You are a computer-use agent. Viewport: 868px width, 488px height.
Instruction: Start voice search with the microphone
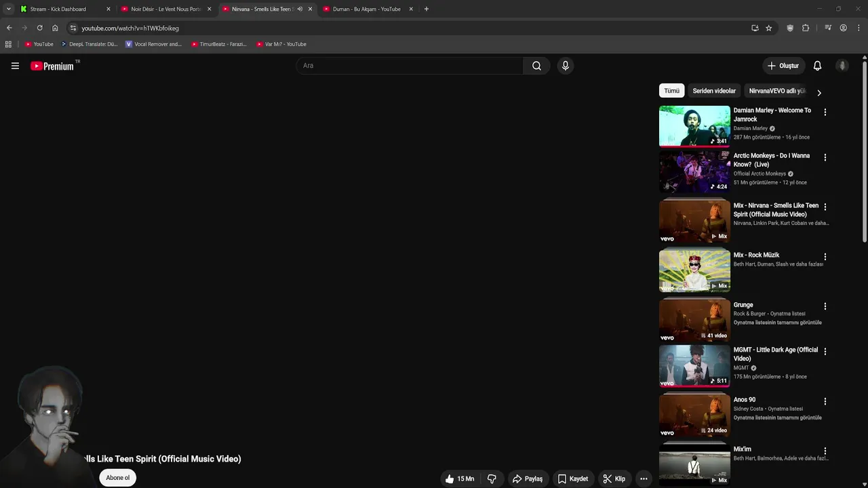[566, 66]
